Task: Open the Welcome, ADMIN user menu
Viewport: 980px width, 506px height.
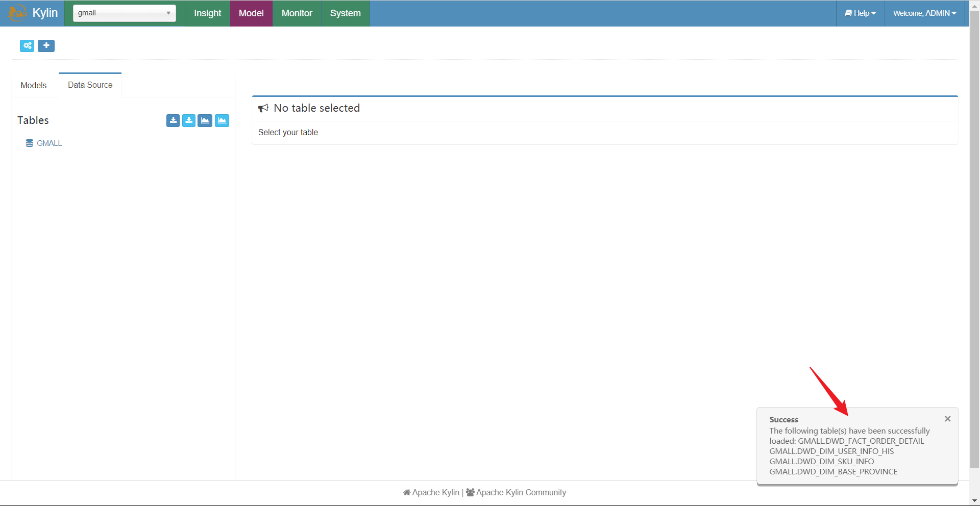Action: click(924, 13)
